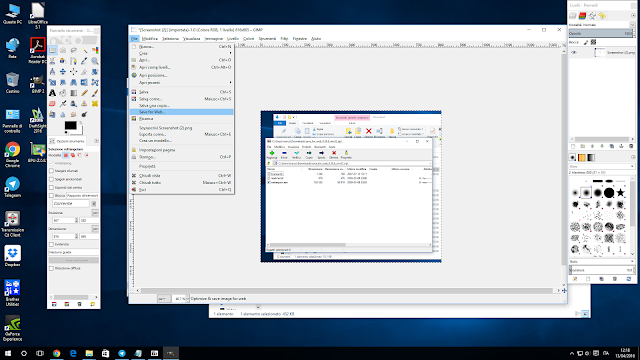Select the Foreground Select tool

click(63, 61)
